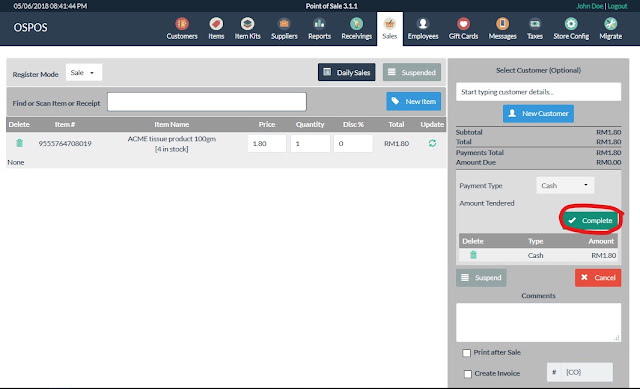Open the Migrate module
640x389 pixels.
point(611,29)
